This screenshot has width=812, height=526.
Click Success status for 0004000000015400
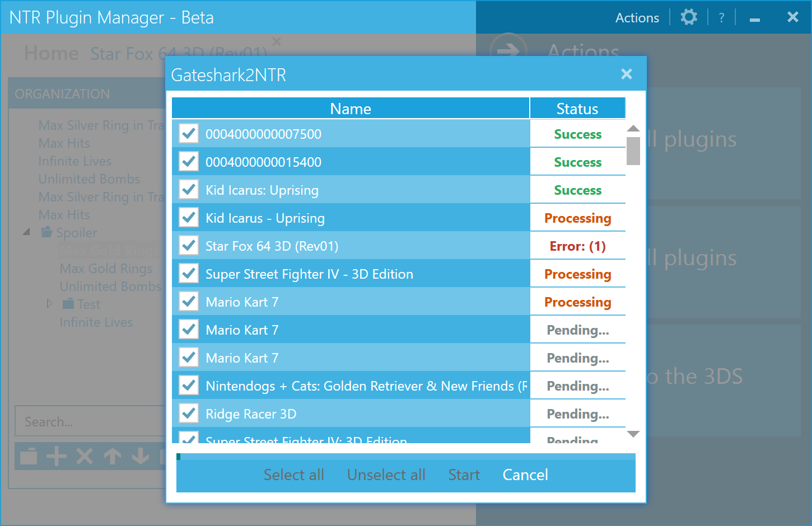577,162
